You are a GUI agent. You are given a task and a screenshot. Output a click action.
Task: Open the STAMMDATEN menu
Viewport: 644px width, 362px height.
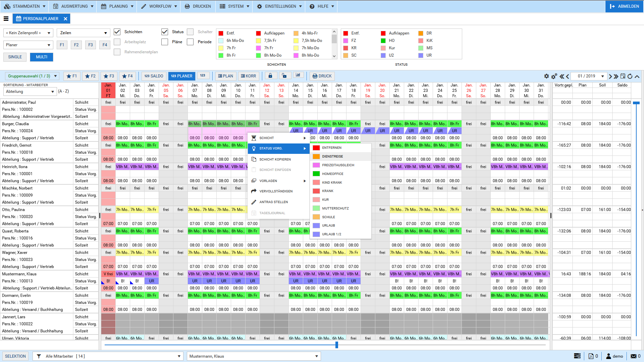click(x=24, y=6)
